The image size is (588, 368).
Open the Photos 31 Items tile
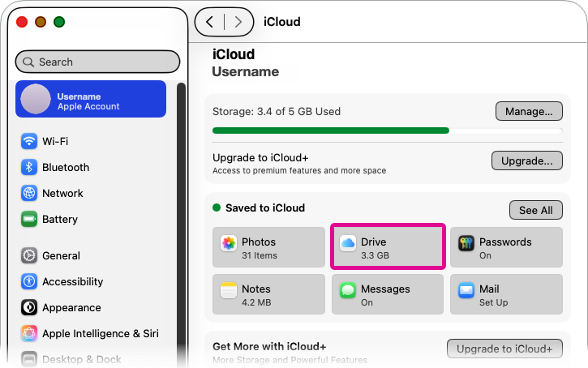[x=268, y=247]
